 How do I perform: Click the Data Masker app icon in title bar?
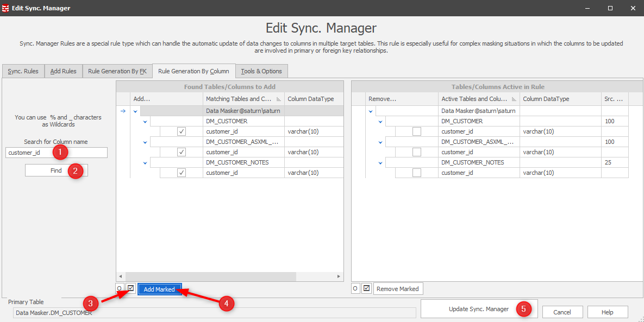pyautogui.click(x=6, y=8)
